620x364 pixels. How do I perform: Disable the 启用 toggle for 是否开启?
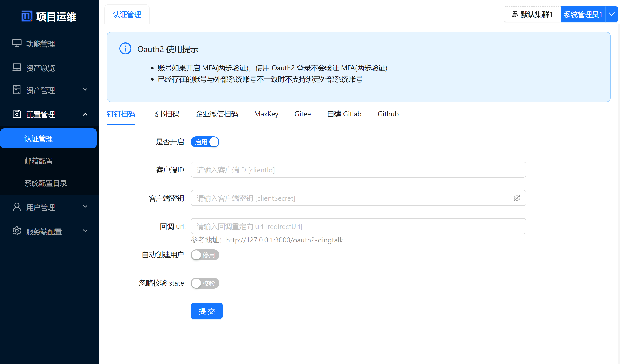click(x=205, y=142)
